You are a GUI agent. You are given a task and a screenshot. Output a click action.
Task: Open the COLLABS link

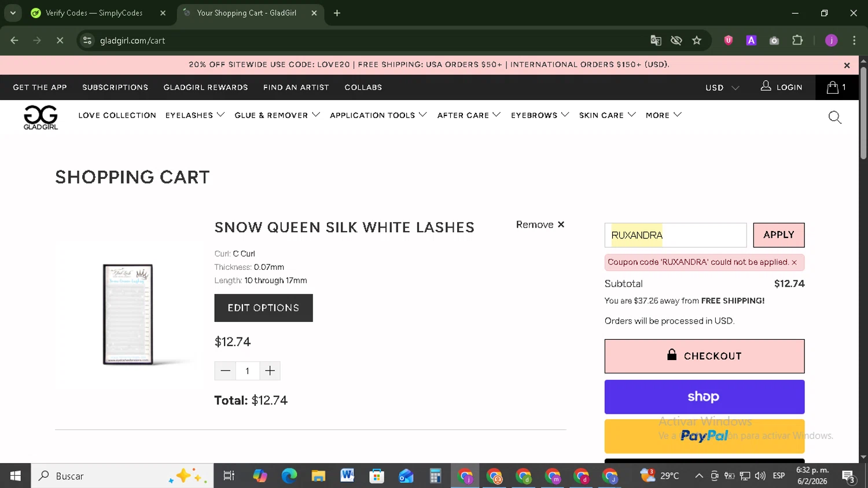click(363, 87)
